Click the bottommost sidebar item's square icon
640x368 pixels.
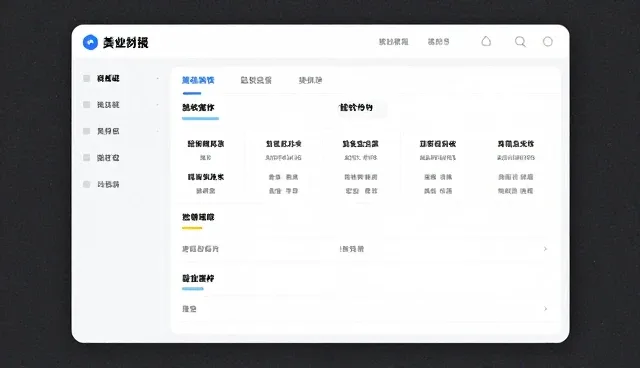coord(87,184)
